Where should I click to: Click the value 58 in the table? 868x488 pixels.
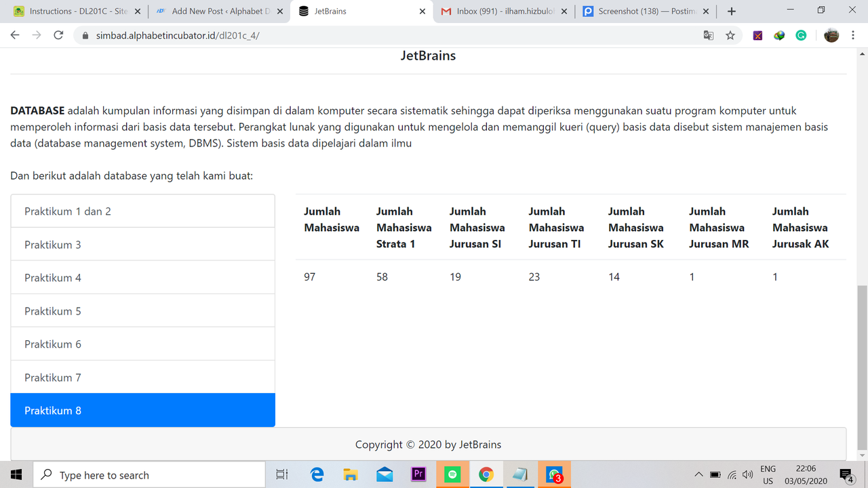click(x=382, y=277)
